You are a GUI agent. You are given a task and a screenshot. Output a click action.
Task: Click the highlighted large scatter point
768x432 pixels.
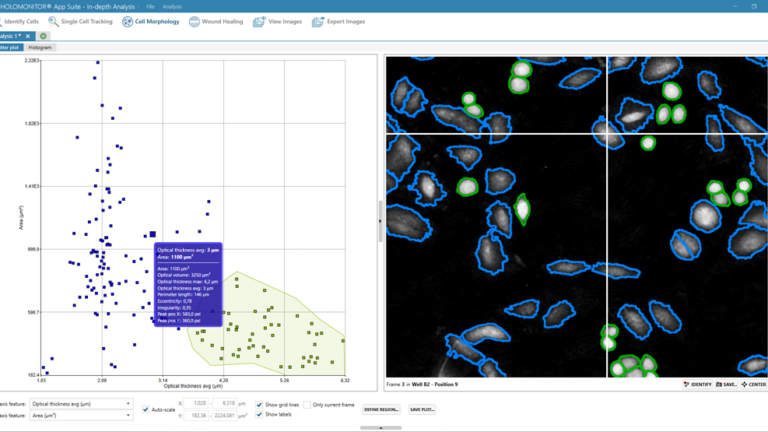(153, 235)
